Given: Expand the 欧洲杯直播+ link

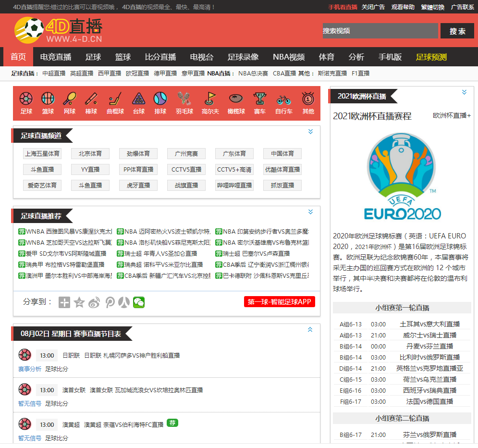Looking at the screenshot, I should click(452, 115).
